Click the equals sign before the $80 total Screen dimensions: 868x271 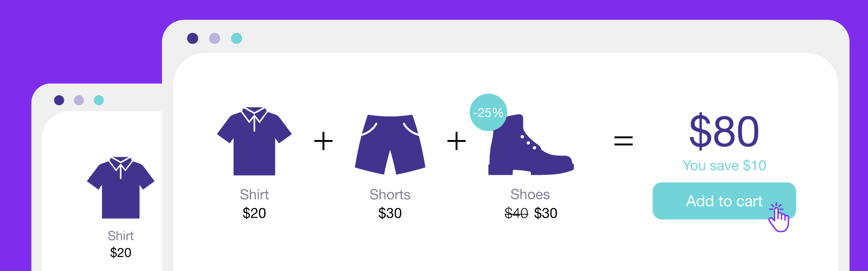(623, 141)
